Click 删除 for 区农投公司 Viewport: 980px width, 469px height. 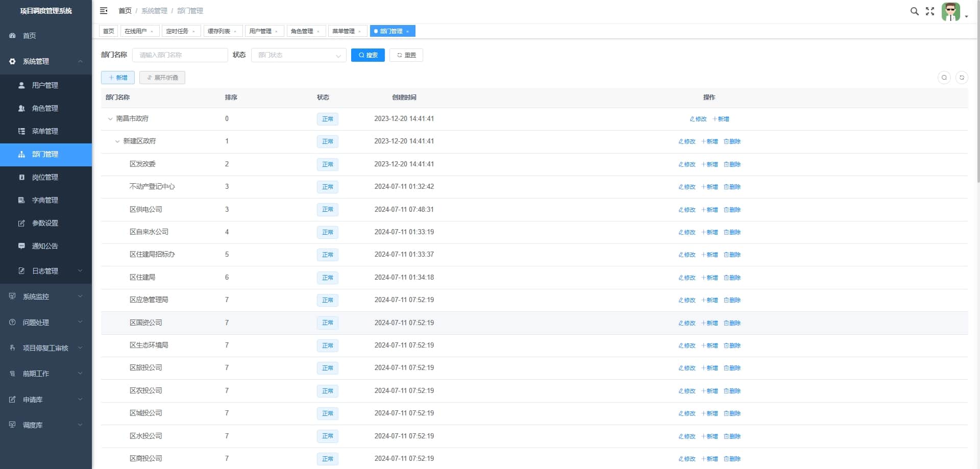(732, 391)
